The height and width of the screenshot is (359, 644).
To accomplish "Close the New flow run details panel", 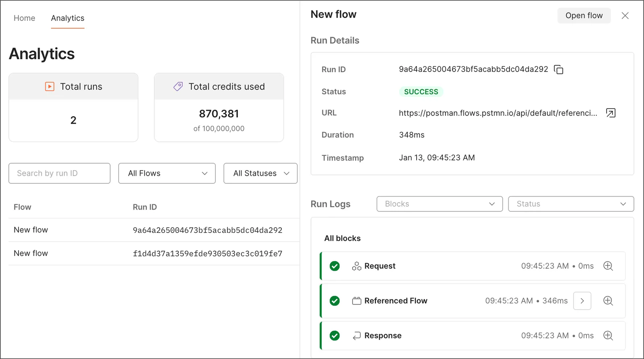I will 625,16.
